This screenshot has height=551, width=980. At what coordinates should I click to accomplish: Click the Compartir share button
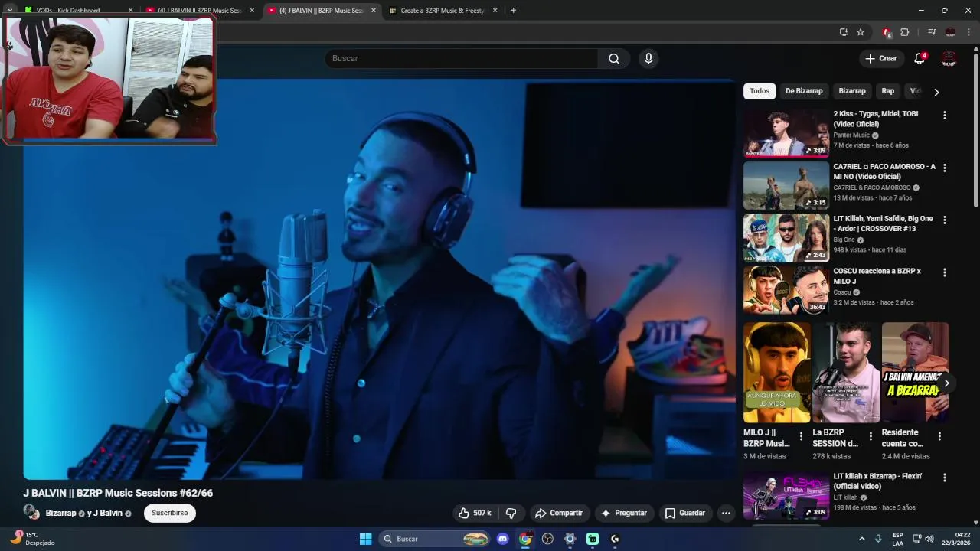[x=559, y=513]
